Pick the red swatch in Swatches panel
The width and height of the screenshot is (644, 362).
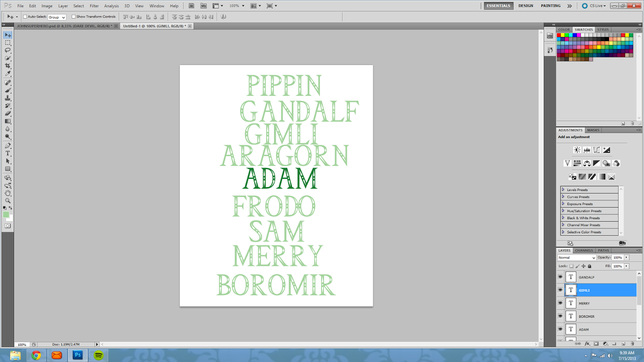point(559,35)
